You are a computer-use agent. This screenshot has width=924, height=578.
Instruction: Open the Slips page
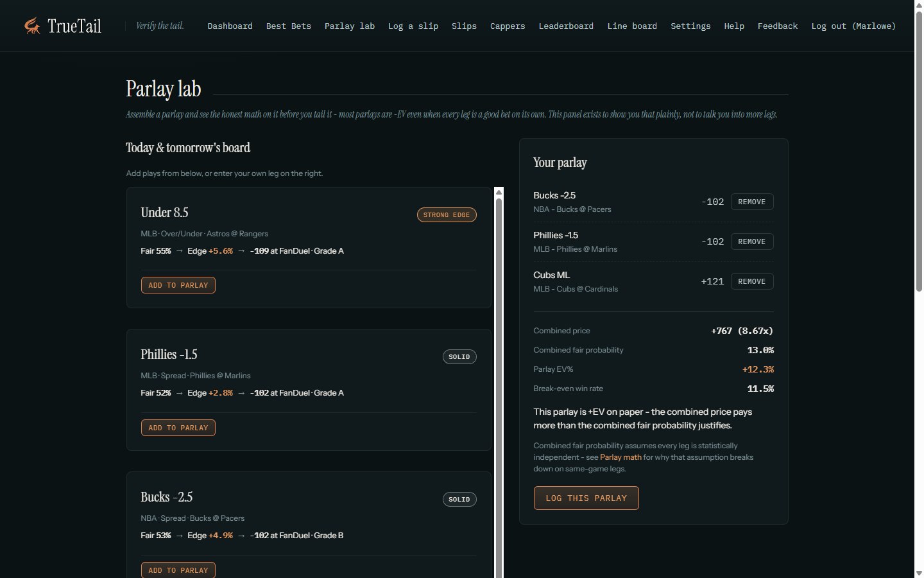[x=464, y=26]
